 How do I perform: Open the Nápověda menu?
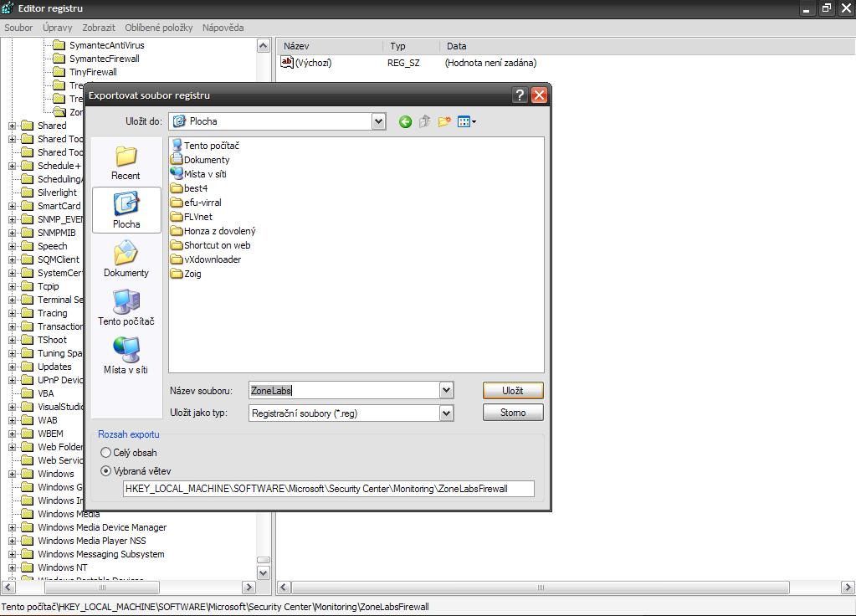(223, 28)
